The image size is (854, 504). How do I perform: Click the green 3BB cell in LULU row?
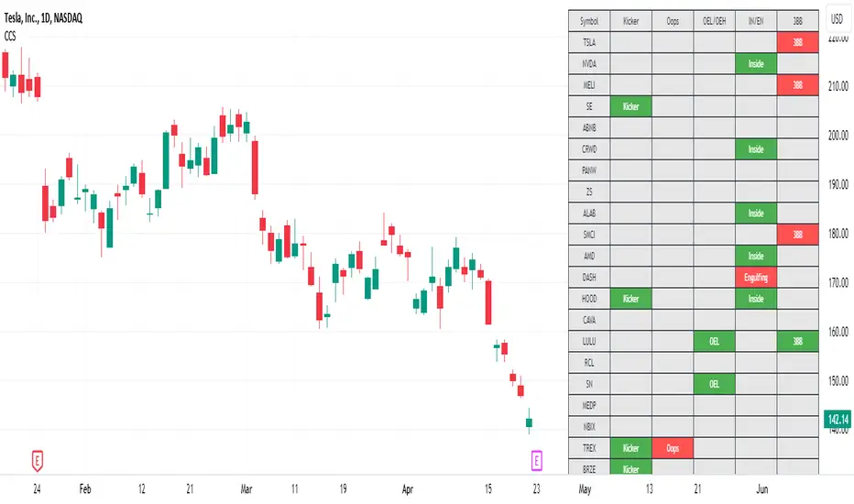(797, 341)
